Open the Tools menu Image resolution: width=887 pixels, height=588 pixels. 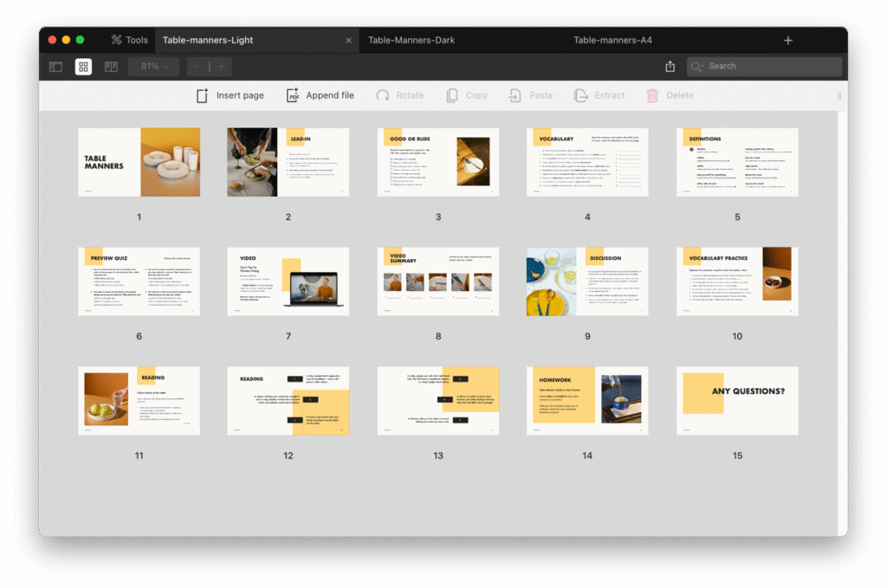(129, 40)
